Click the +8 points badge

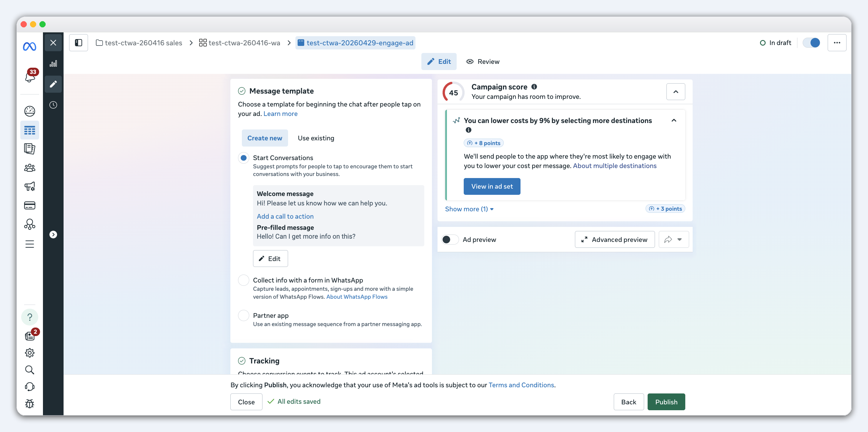coord(484,143)
